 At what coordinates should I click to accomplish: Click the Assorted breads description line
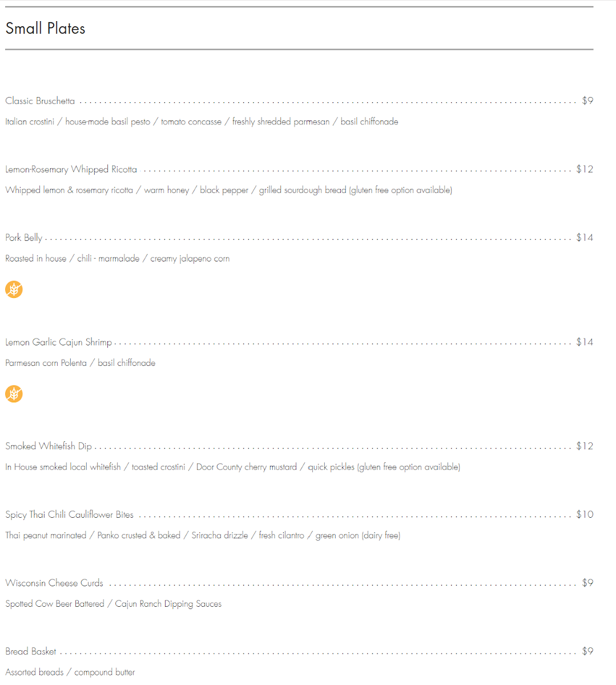70,672
